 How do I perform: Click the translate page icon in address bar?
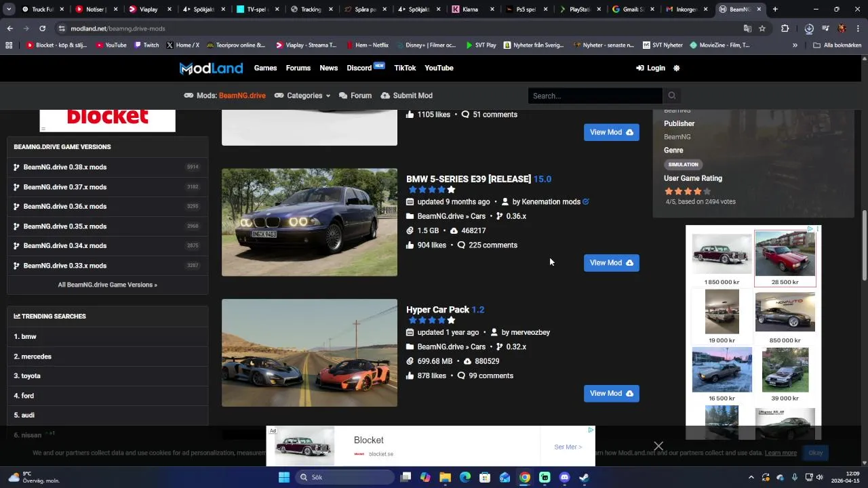pyautogui.click(x=747, y=28)
